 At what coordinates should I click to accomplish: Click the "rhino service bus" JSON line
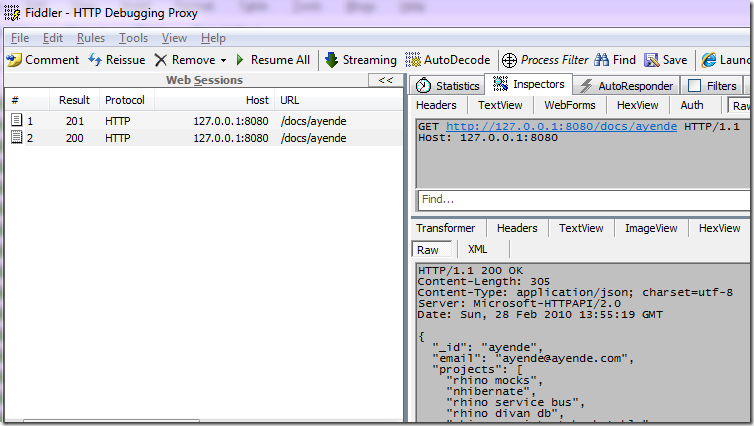click(515, 402)
